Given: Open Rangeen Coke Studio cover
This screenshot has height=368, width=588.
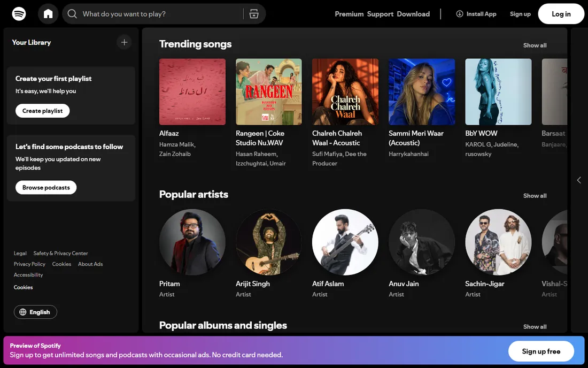Looking at the screenshot, I should click(269, 91).
